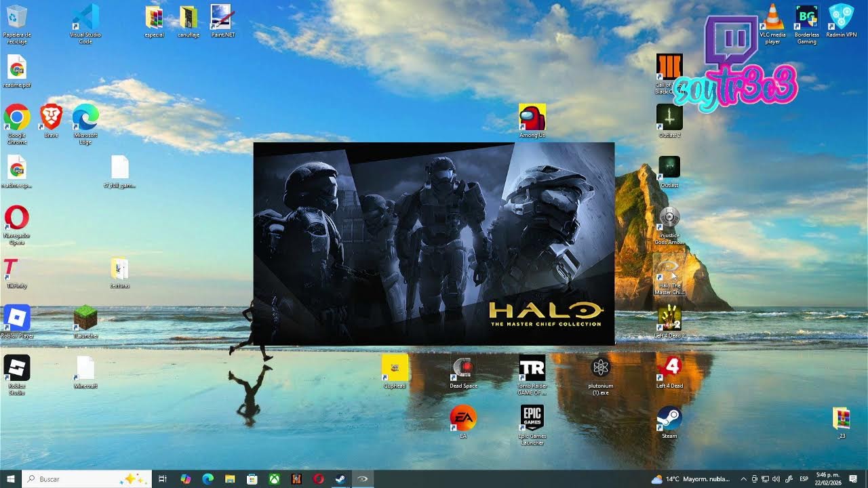Select the Left 4 Dead 2 desktop shortcut
The image size is (868, 488).
pyautogui.click(x=669, y=322)
